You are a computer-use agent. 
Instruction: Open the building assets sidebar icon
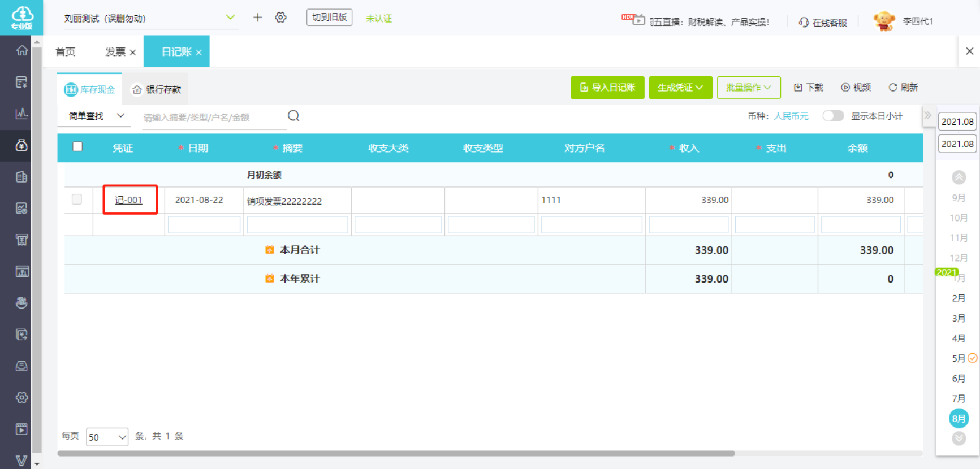coord(21,177)
